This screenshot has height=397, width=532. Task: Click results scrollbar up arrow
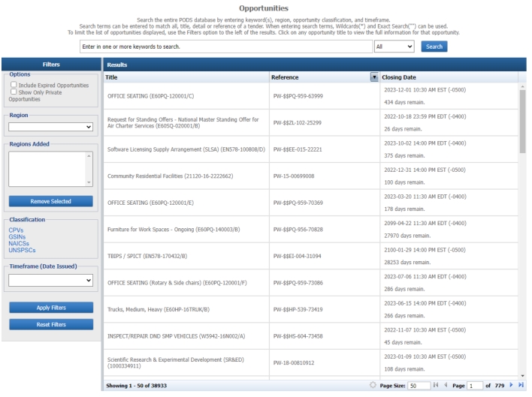coord(522,87)
